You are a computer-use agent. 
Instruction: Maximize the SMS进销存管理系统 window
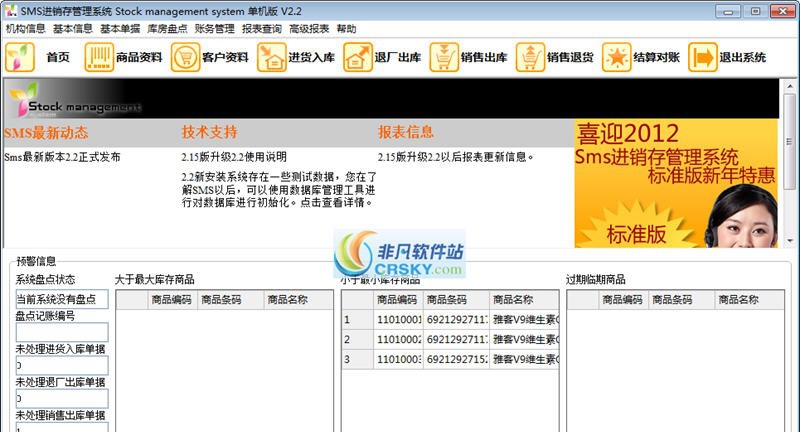click(x=755, y=11)
